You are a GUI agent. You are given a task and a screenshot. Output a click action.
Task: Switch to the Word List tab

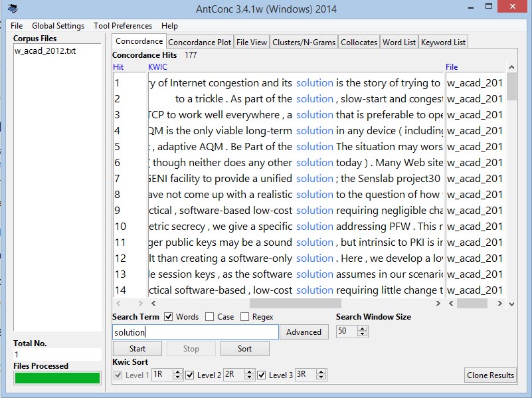[399, 42]
